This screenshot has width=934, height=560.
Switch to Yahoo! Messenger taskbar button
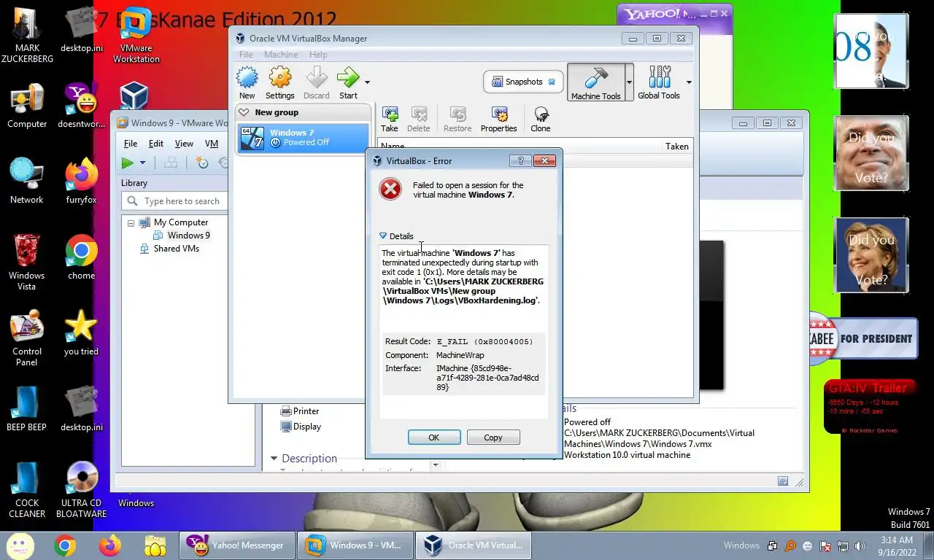(x=236, y=545)
